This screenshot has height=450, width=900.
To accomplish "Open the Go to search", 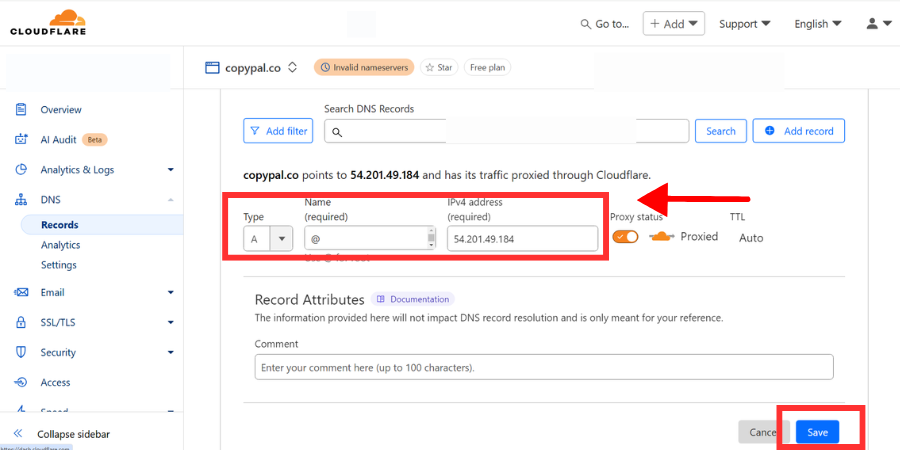I will [x=605, y=24].
